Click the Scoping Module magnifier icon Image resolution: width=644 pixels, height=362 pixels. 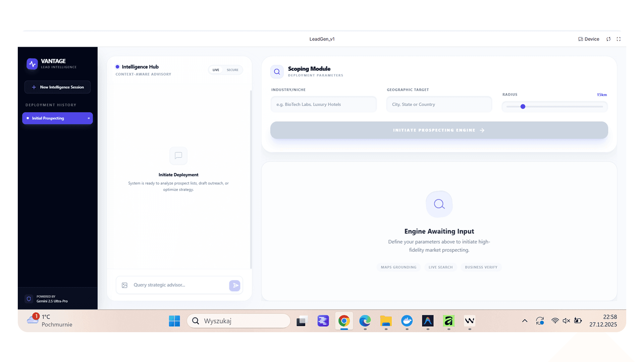(x=277, y=71)
